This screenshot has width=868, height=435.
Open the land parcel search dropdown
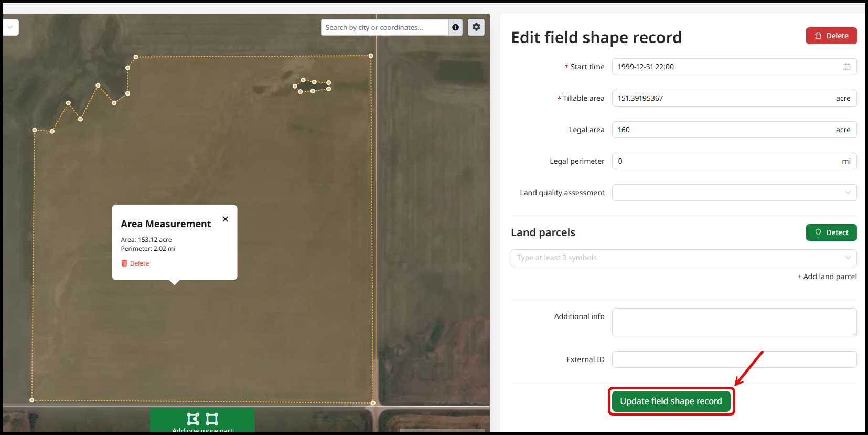click(x=683, y=258)
